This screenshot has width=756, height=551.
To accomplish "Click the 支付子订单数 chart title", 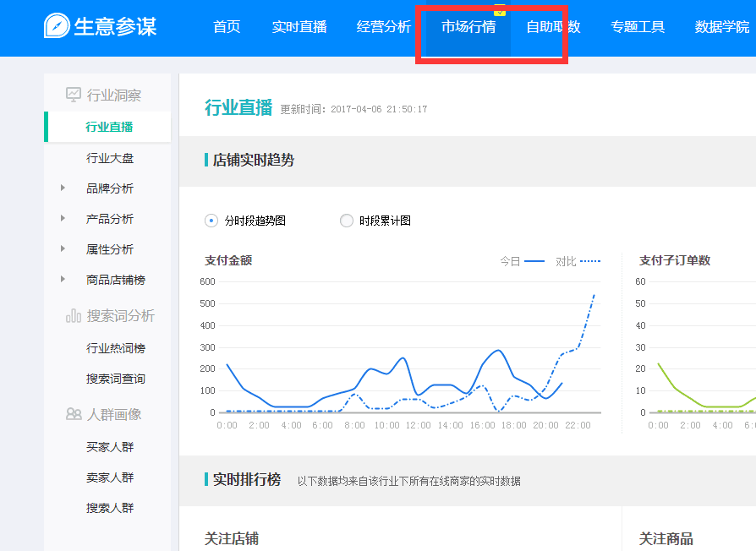I will tap(675, 260).
